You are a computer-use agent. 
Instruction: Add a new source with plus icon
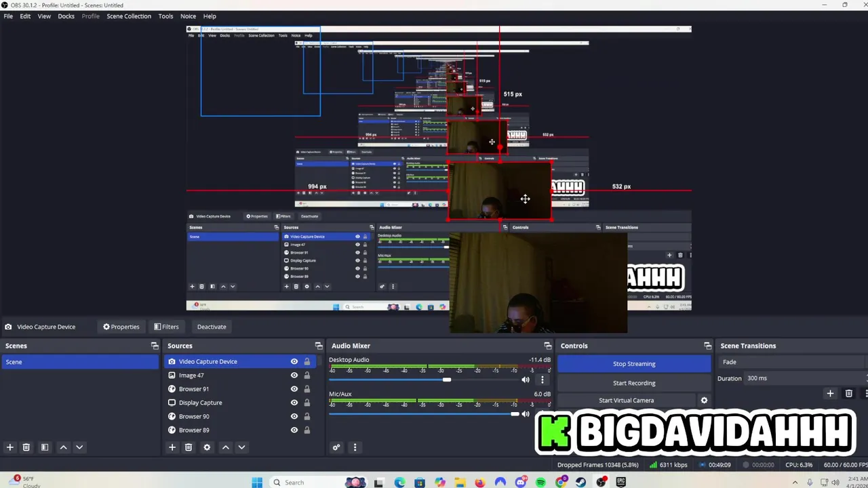tap(172, 447)
